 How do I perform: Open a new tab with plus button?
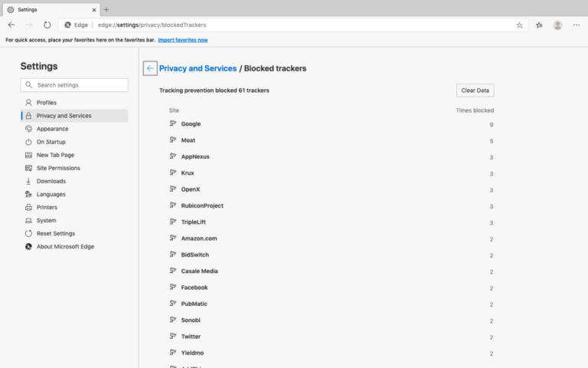(106, 9)
